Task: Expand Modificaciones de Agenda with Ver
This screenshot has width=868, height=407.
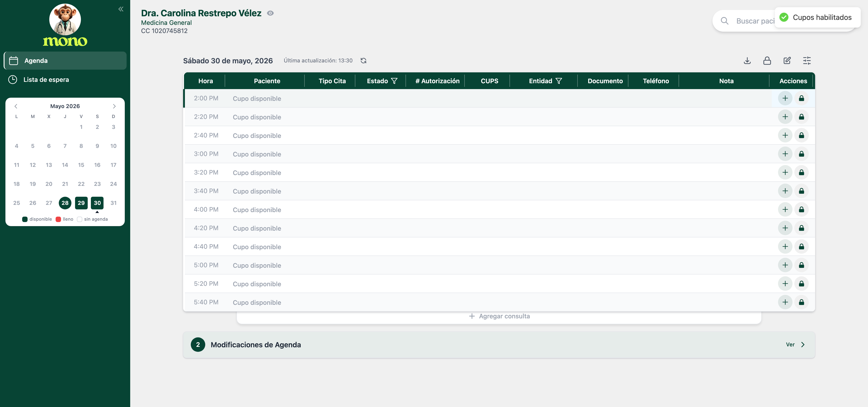Action: pyautogui.click(x=796, y=345)
